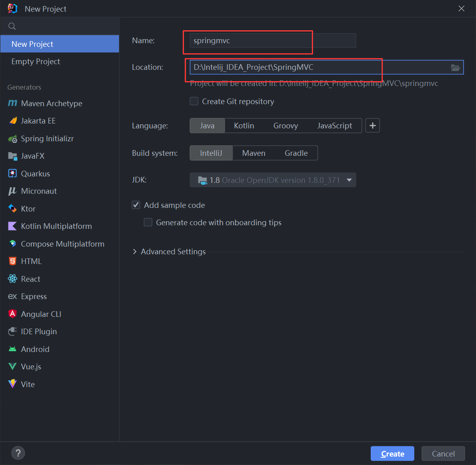
Task: Click the Express ex icon
Action: (x=13, y=296)
